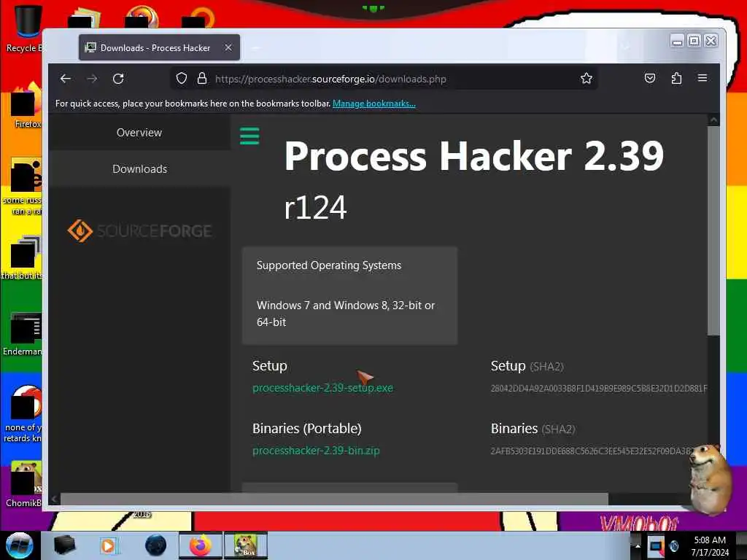View site security via padlock icon

[202, 79]
